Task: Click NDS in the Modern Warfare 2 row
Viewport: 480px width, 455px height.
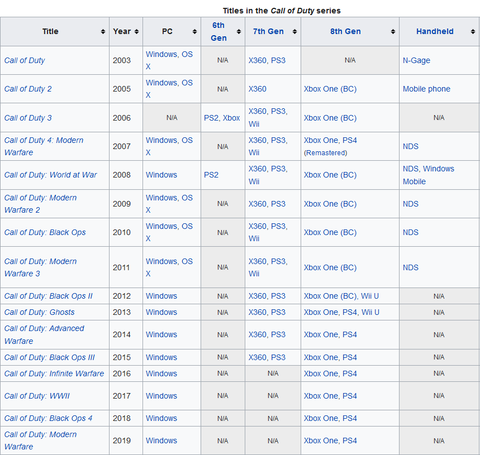Action: [410, 204]
